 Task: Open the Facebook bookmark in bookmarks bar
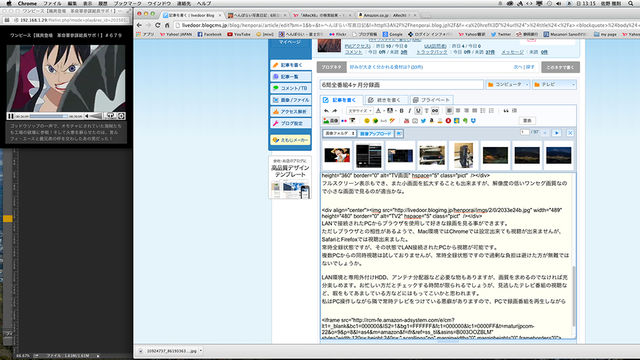[209, 34]
